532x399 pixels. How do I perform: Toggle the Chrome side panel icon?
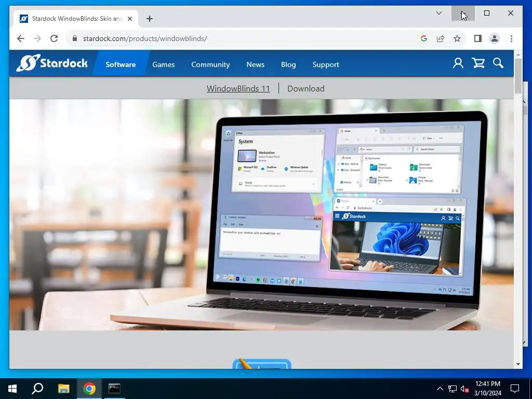pyautogui.click(x=478, y=38)
